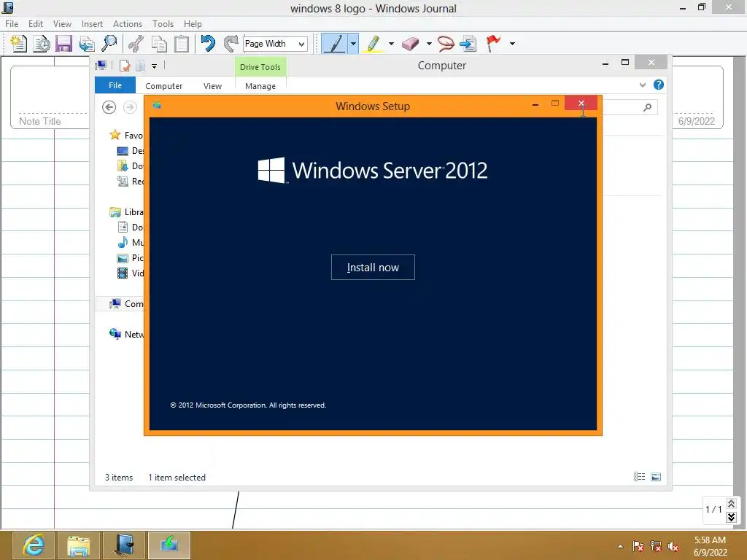
Task: Click the taskbar clock showing 5:58 AM
Action: 710,546
